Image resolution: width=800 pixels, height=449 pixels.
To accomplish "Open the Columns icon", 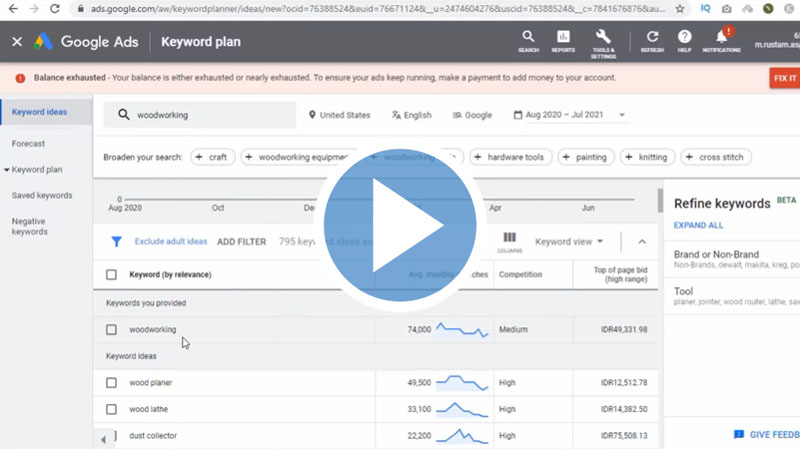I will [x=509, y=242].
